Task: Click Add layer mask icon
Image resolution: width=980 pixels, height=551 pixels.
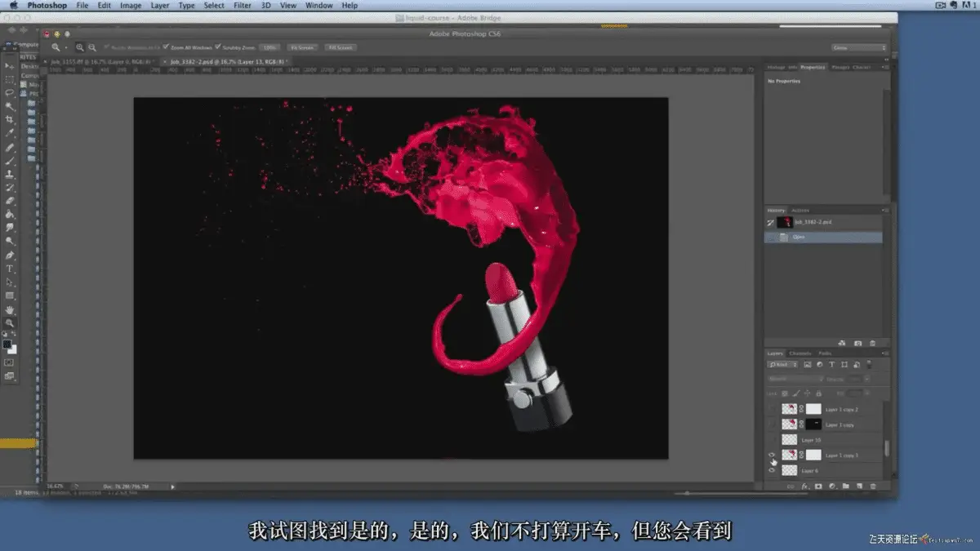Action: pyautogui.click(x=818, y=487)
